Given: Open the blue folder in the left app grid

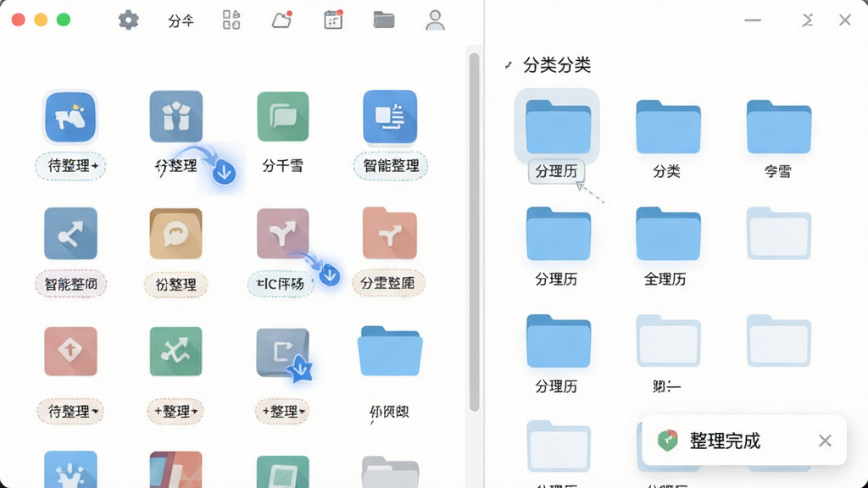Looking at the screenshot, I should [x=390, y=351].
